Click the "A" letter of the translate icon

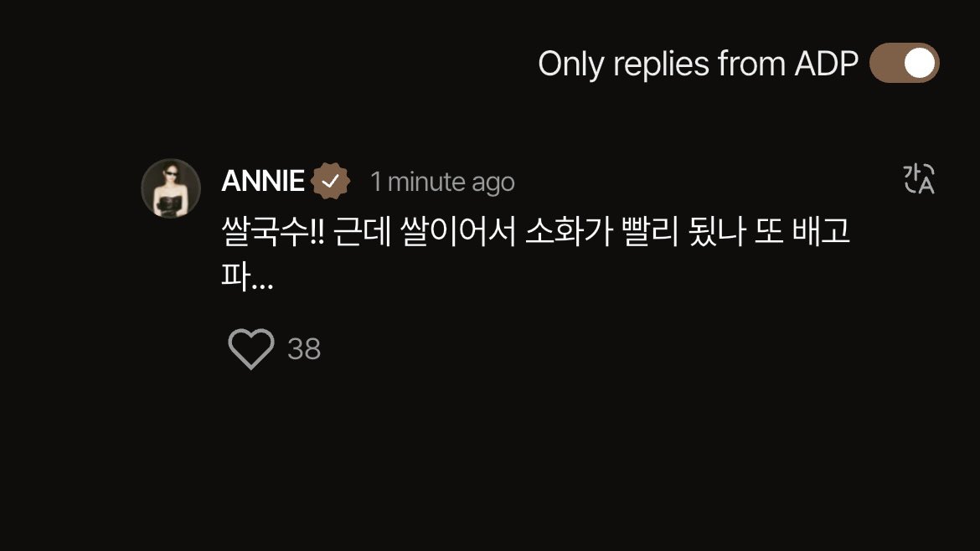925,186
